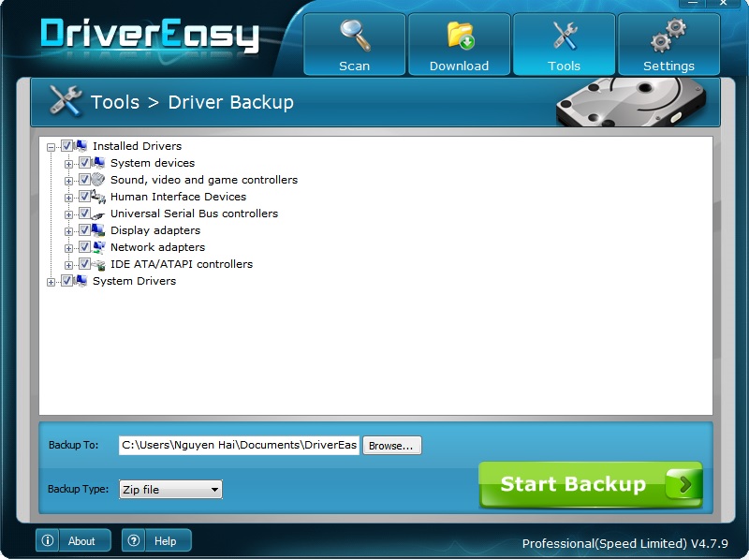Uncheck the IDE ATA/ATAPI controllers checkbox
This screenshot has height=560, width=749.
click(84, 263)
